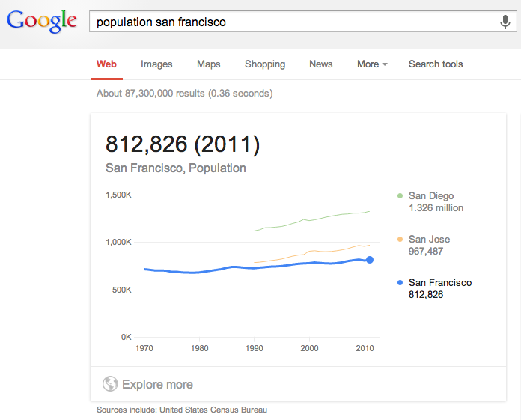
Task: Click the San Francisco blue legend dot
Action: pos(400,283)
